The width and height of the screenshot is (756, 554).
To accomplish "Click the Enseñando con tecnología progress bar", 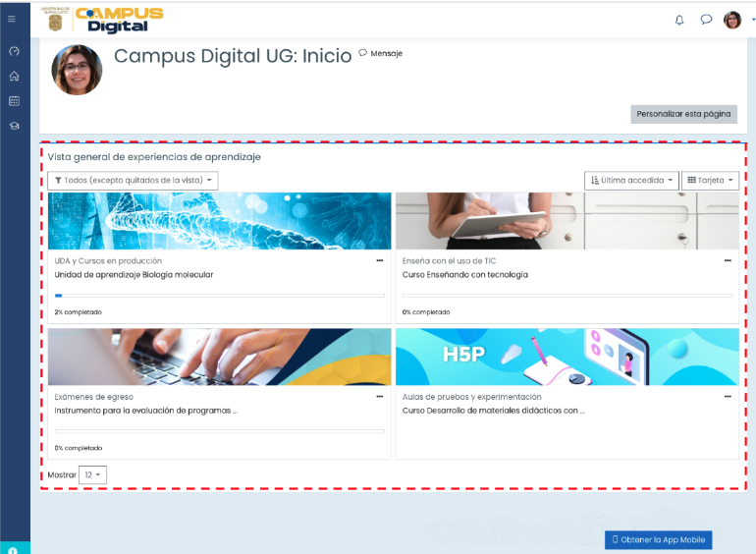I will click(567, 296).
